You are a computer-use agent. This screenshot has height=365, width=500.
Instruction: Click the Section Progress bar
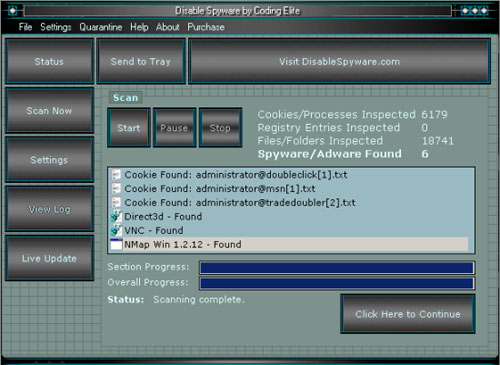[337, 268]
